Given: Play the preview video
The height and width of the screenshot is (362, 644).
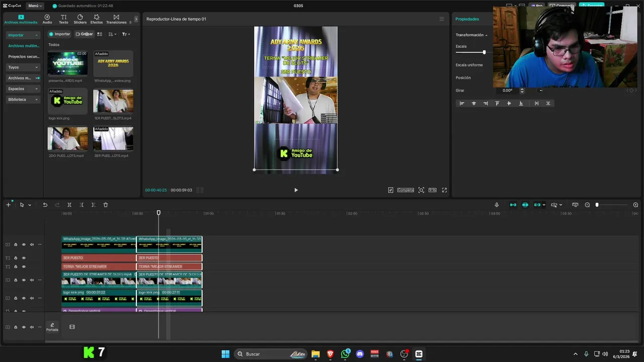Looking at the screenshot, I should click(x=296, y=190).
